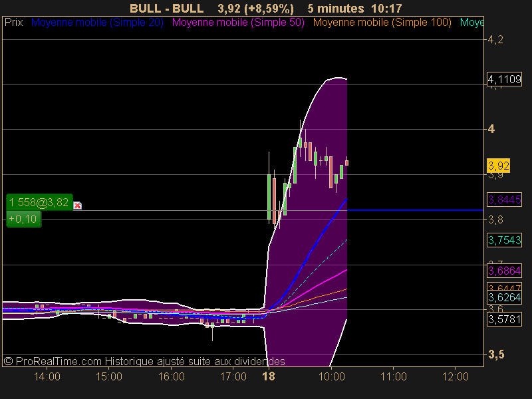Click the white 4,1109 upper band value
The image size is (532, 399).
(504, 79)
